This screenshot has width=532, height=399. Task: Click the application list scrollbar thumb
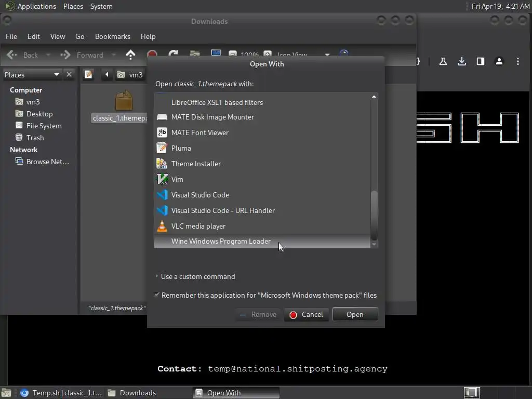[x=374, y=215]
